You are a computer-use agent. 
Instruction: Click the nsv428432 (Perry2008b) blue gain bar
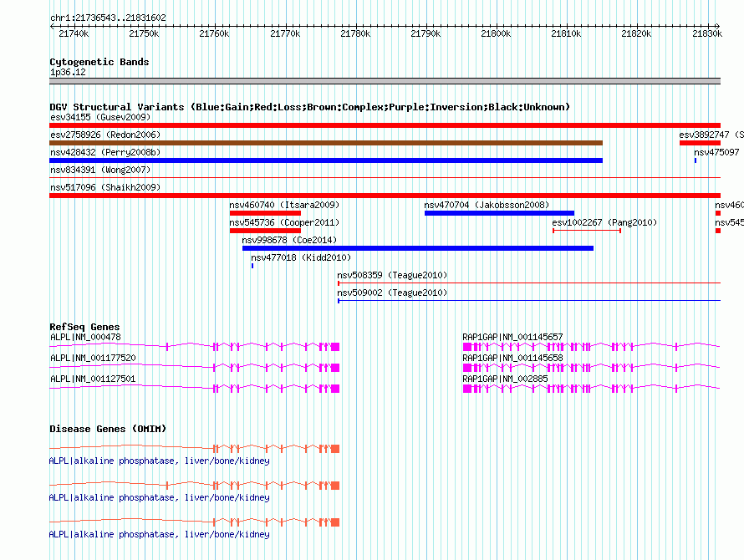[326, 160]
